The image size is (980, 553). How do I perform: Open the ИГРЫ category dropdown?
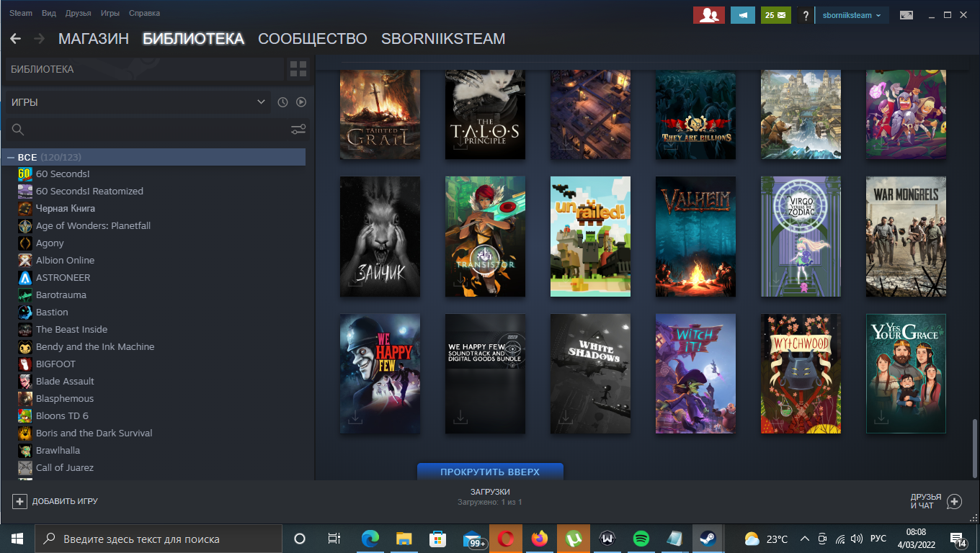138,102
